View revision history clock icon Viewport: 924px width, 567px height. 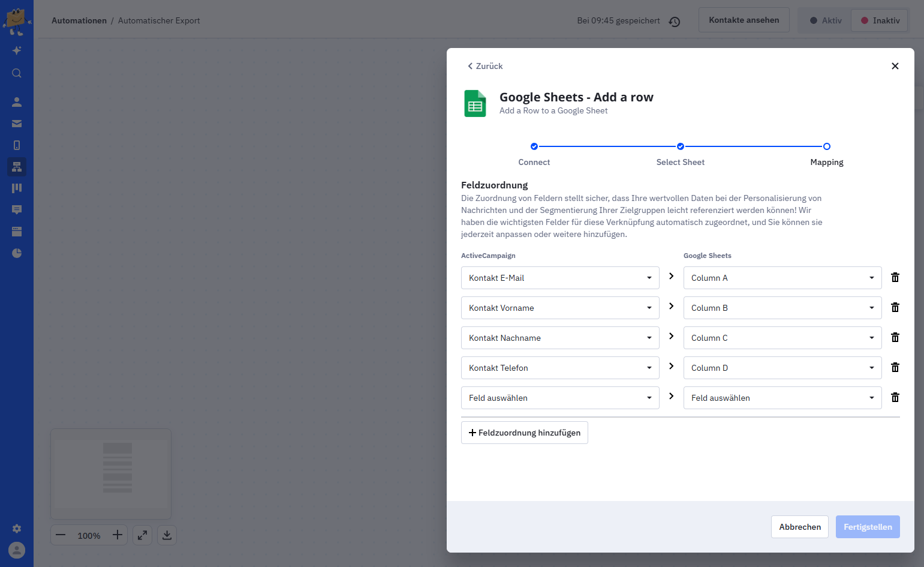click(675, 22)
